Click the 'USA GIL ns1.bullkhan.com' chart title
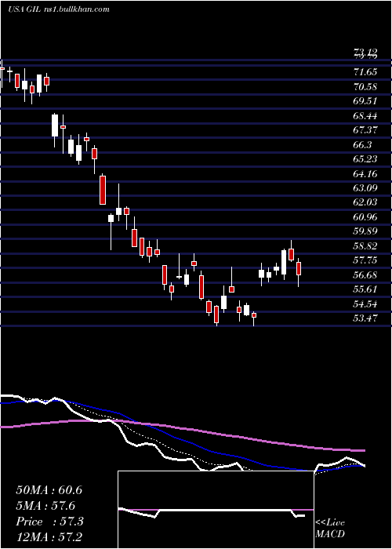The image size is (392, 549). coord(59,9)
